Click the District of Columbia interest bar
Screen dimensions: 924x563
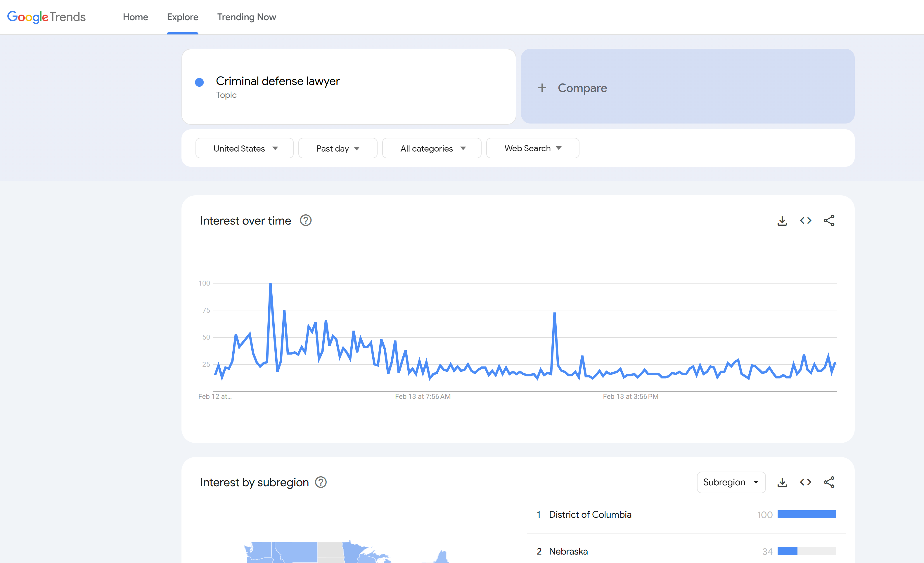coord(807,514)
